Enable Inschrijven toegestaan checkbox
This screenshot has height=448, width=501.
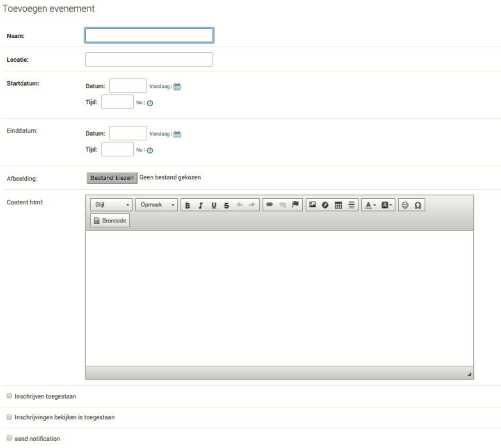(9, 396)
